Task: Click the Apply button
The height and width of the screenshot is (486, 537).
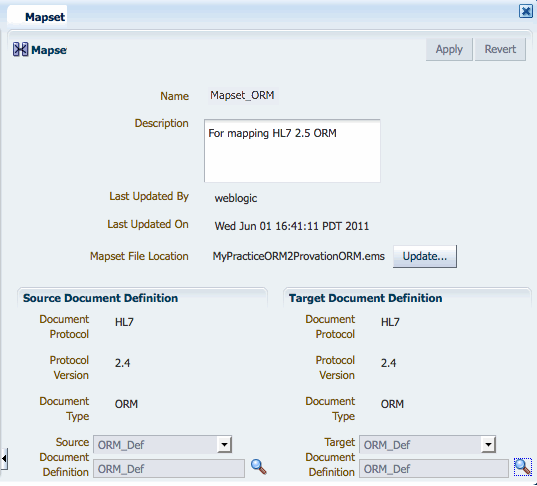Action: click(x=449, y=50)
